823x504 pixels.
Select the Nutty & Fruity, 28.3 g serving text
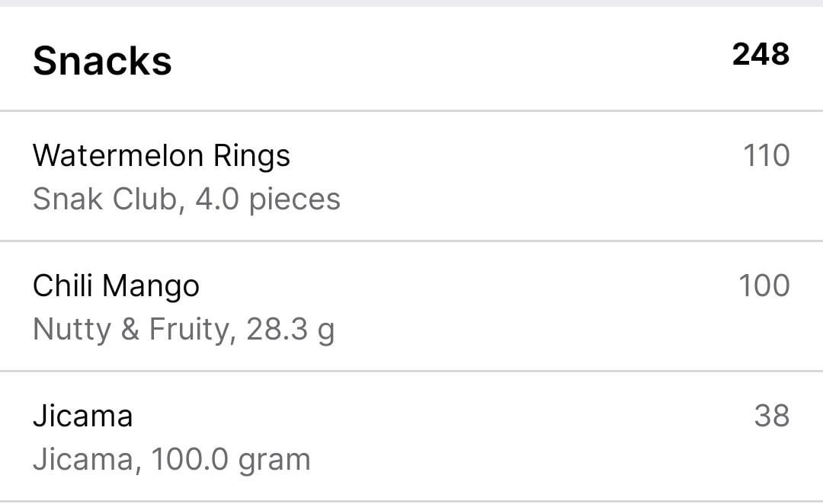(x=184, y=330)
